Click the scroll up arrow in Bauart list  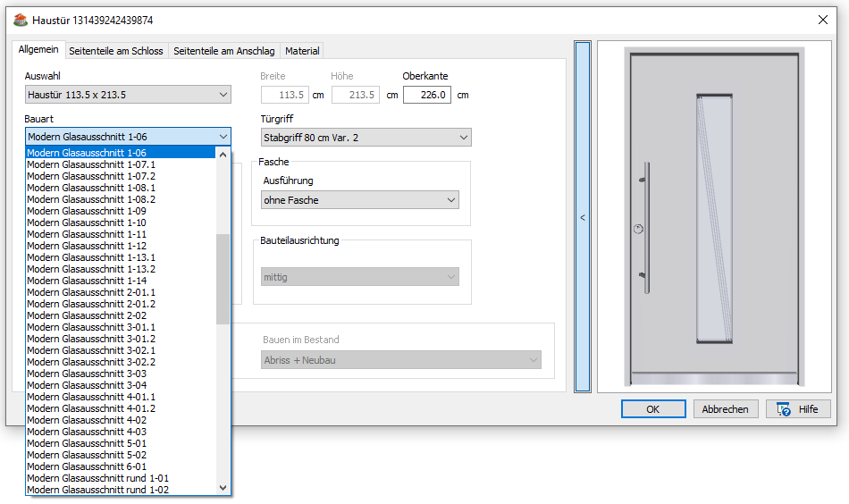click(x=223, y=154)
